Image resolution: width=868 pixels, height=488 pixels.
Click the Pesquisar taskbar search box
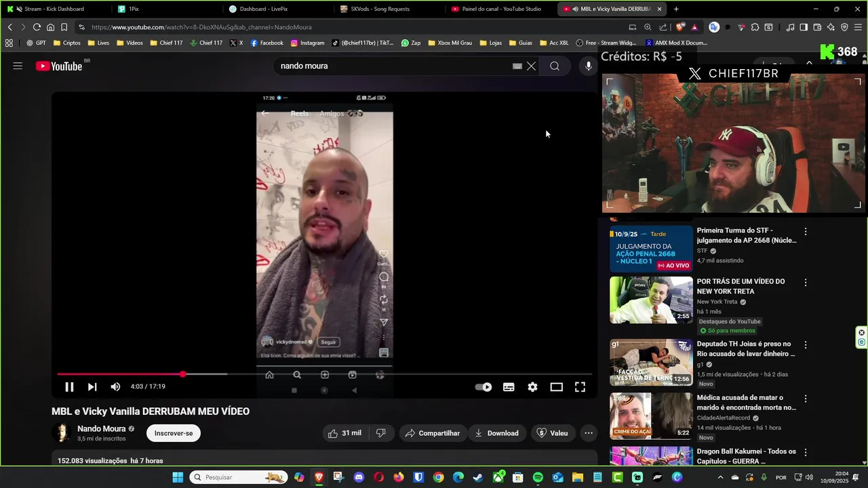(x=238, y=477)
